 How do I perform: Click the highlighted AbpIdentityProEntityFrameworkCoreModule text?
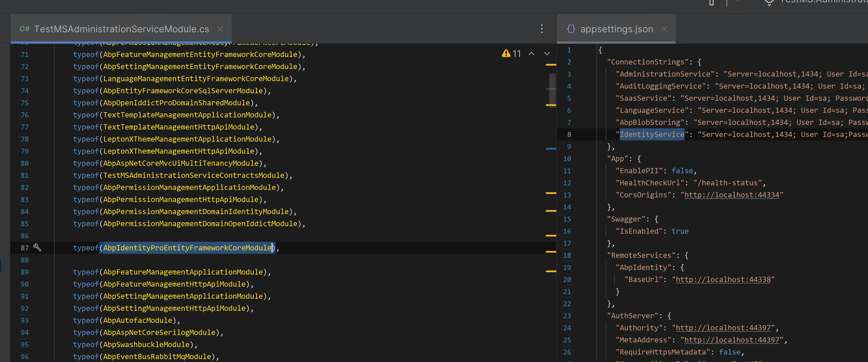pyautogui.click(x=187, y=248)
